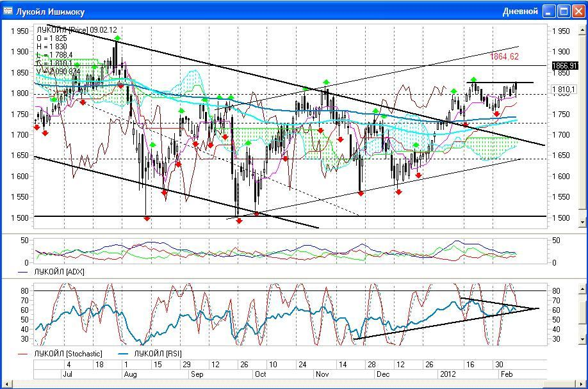588x389 pixels.
Task: Select the ЛУКОЙЛ [RSI] legend label
Action: click(158, 354)
